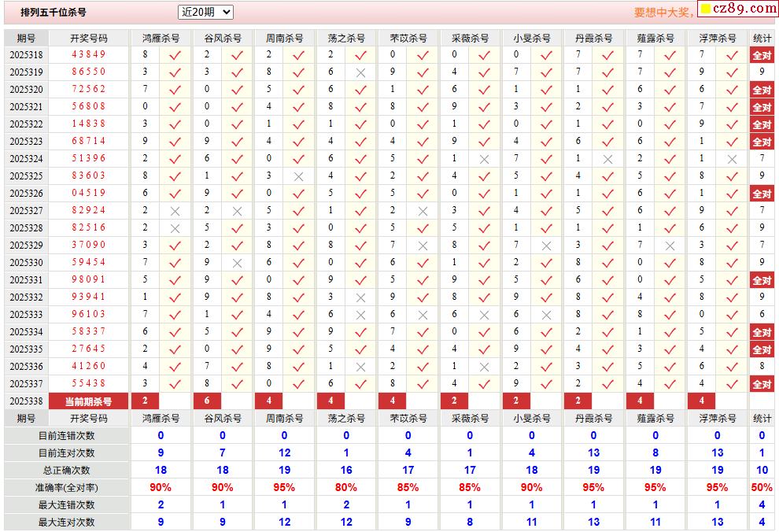Select the period number 2025330

26,262
